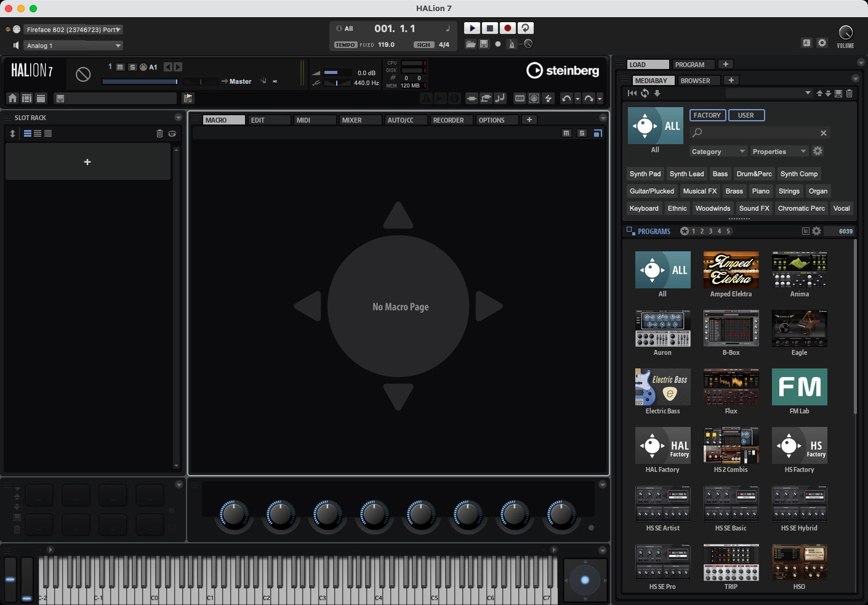This screenshot has height=605, width=868.
Task: Open the Category dropdown
Action: (718, 152)
